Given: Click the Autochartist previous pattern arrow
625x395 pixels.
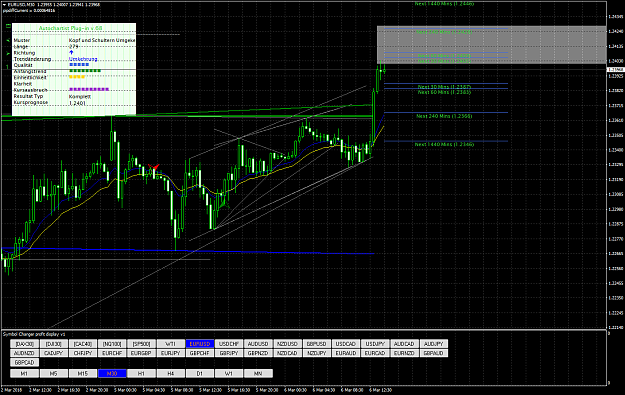Looking at the screenshot, I should [x=7, y=40].
